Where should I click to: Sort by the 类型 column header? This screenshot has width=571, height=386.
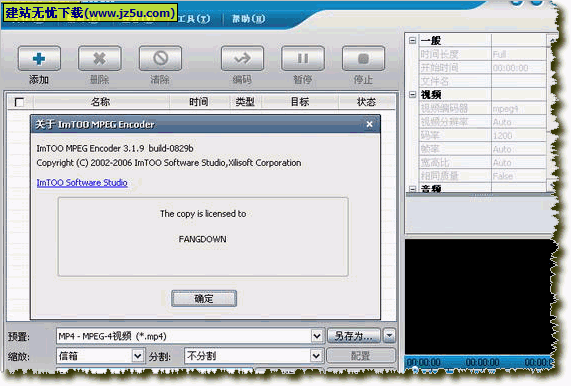(x=245, y=102)
